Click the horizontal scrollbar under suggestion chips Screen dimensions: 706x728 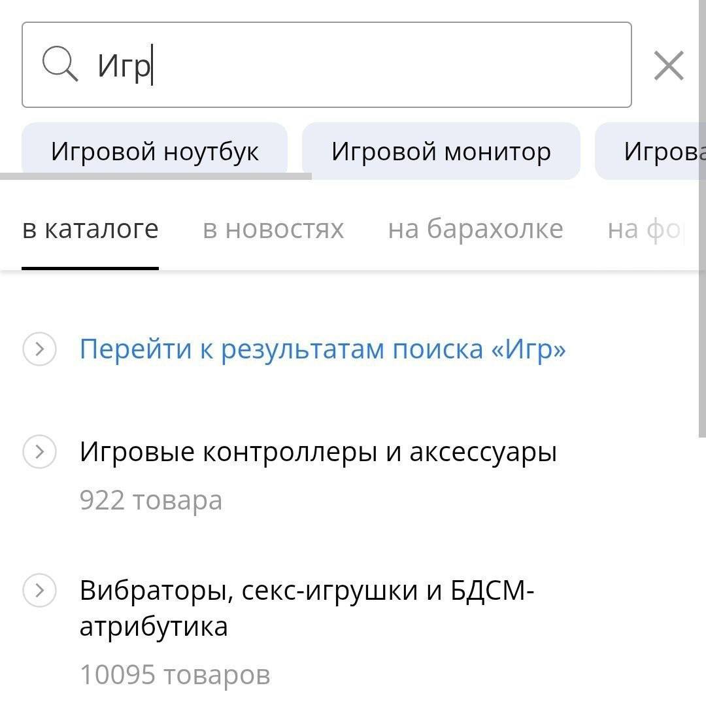tap(156, 177)
